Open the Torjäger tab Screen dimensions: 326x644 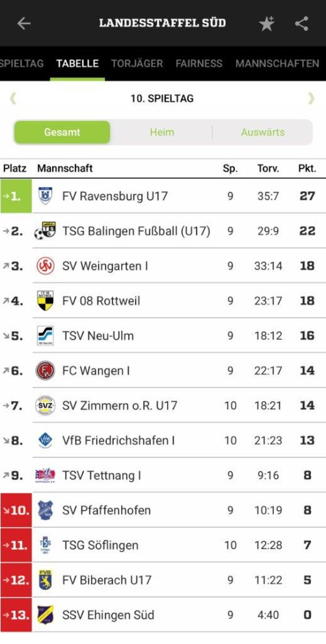click(x=137, y=63)
